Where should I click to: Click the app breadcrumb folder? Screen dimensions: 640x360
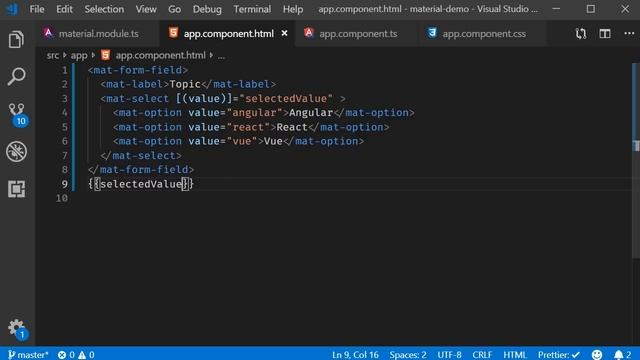click(79, 55)
